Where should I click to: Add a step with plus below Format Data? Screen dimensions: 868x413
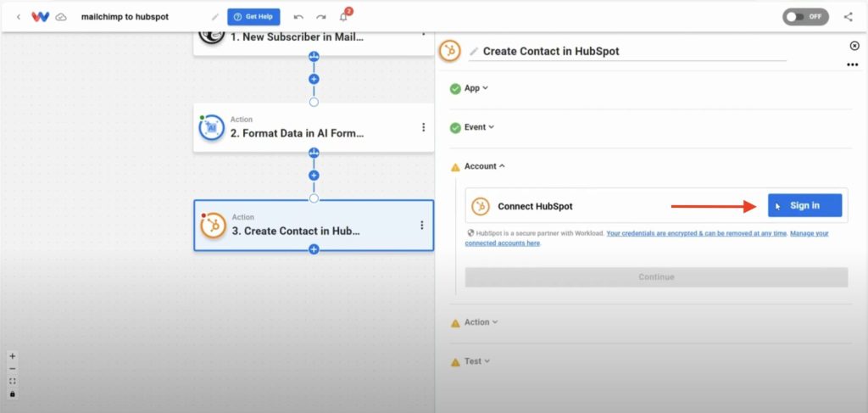(x=314, y=175)
